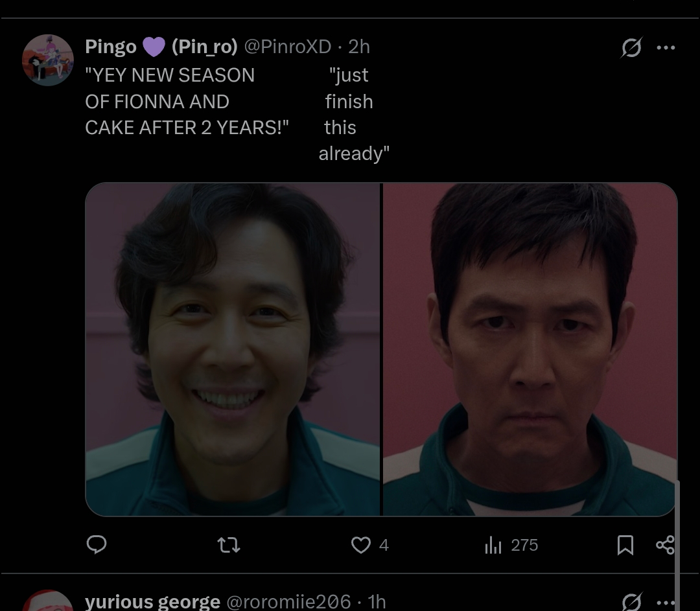Screen dimensions: 700x611
Task: Click the Grok icon on yurious george's tweet
Action: pos(632,602)
